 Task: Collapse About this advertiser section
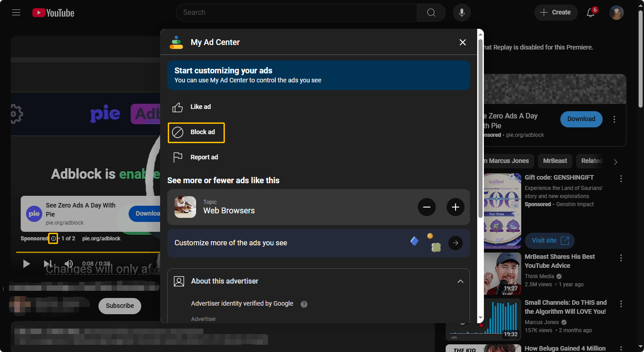coord(460,281)
